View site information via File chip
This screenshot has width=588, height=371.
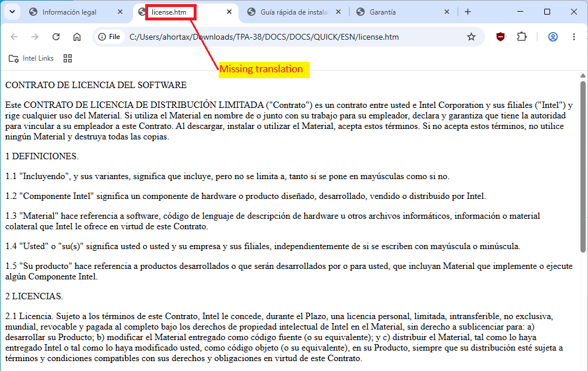click(x=109, y=37)
